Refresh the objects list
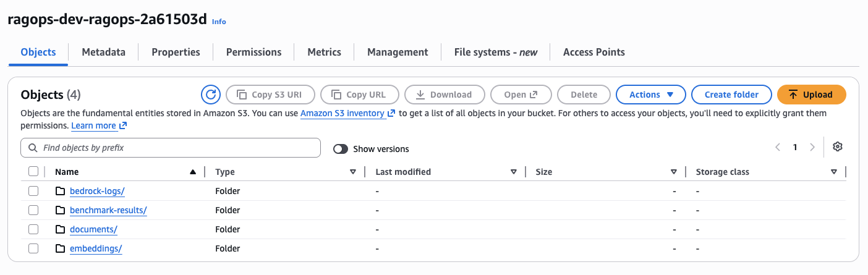868x275 pixels. click(211, 95)
